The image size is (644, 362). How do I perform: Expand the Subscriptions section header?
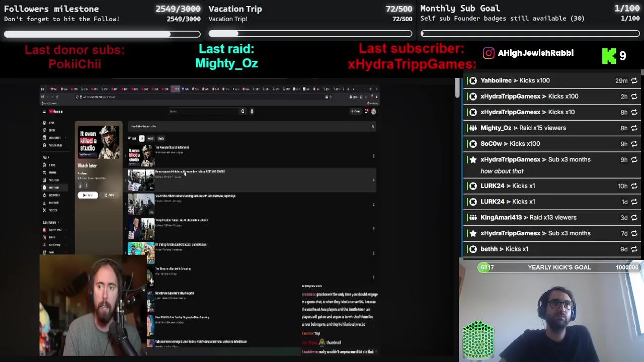[x=50, y=222]
